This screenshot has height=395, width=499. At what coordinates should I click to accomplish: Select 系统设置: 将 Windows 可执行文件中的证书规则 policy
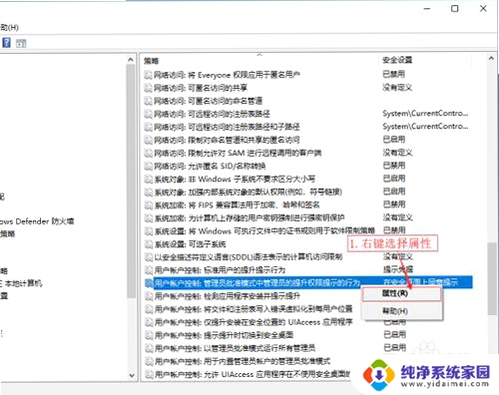[x=265, y=231]
